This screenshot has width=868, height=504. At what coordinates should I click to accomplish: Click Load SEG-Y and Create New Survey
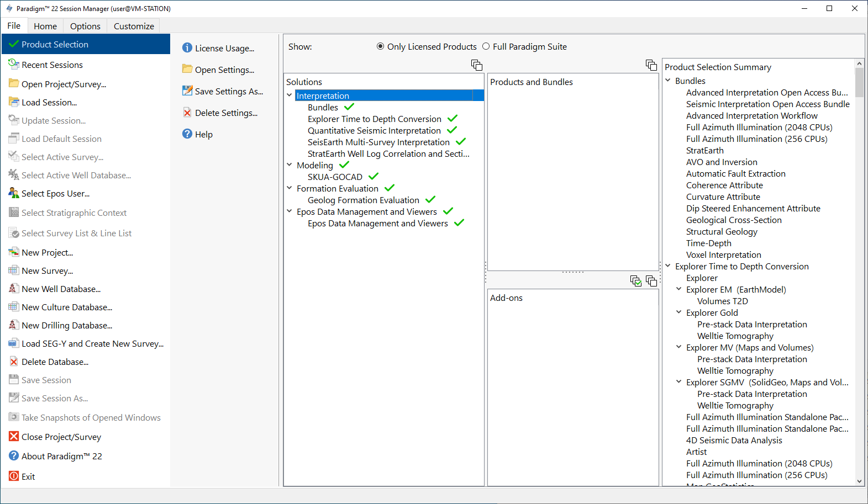pyautogui.click(x=92, y=343)
